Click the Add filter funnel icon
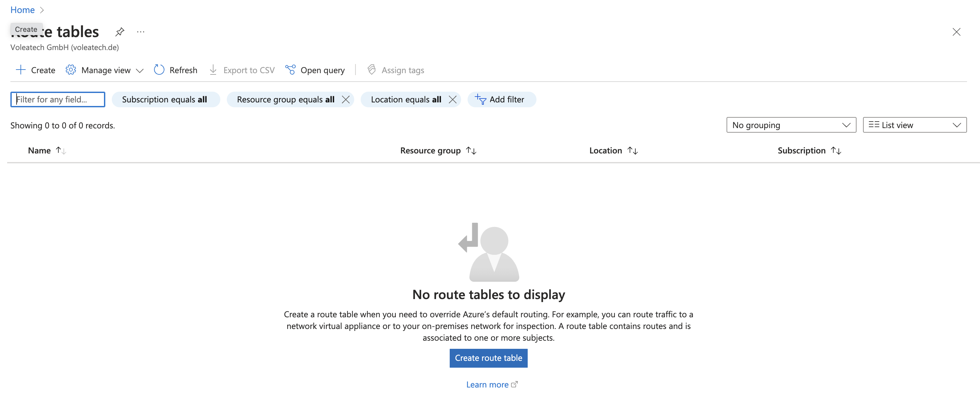980x407 pixels. pyautogui.click(x=481, y=99)
